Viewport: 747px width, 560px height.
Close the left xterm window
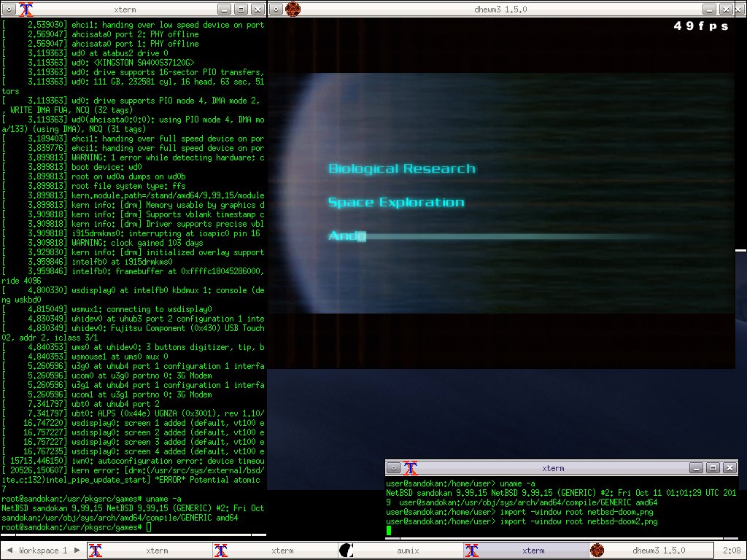point(258,9)
